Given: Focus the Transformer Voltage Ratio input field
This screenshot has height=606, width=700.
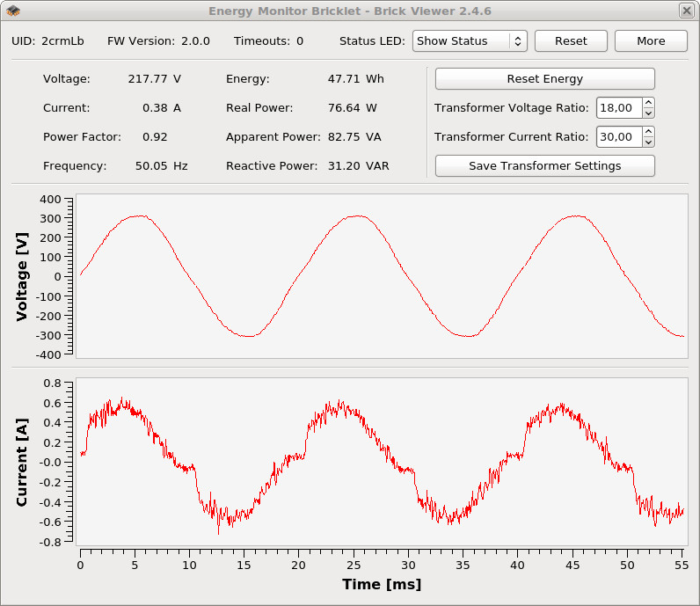Looking at the screenshot, I should point(618,108).
